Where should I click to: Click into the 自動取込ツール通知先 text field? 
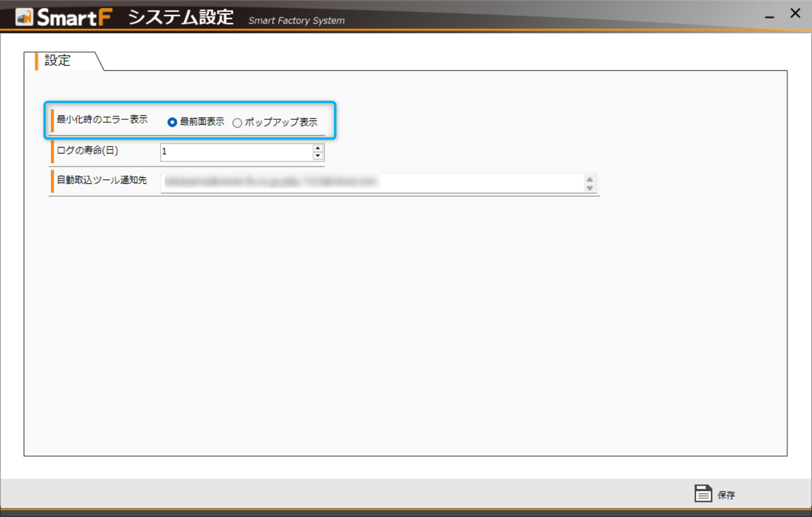372,183
